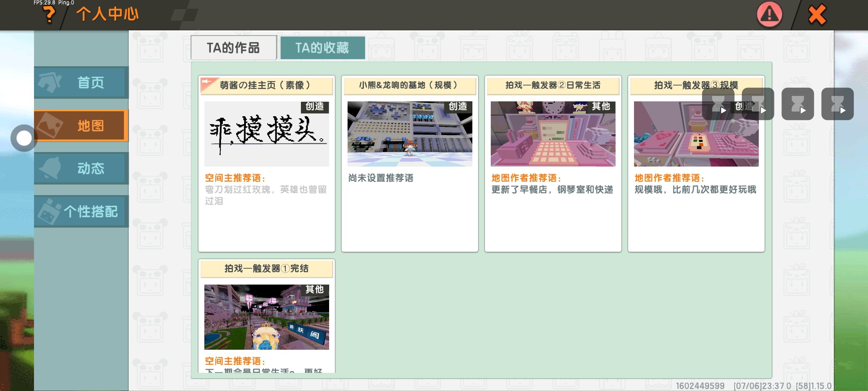This screenshot has width=868, height=391.
Task: Tap the rightmost hourglass play icon
Action: pos(837,104)
